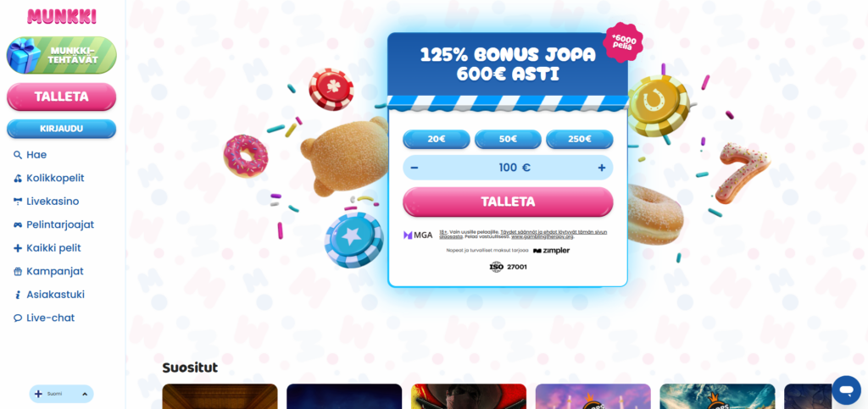Select the 20€ deposit preset
This screenshot has height=409, width=868.
point(437,139)
